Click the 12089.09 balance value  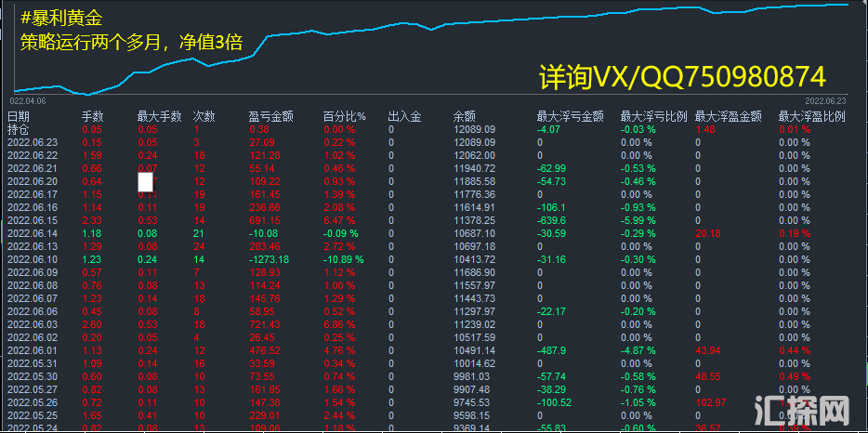(474, 129)
